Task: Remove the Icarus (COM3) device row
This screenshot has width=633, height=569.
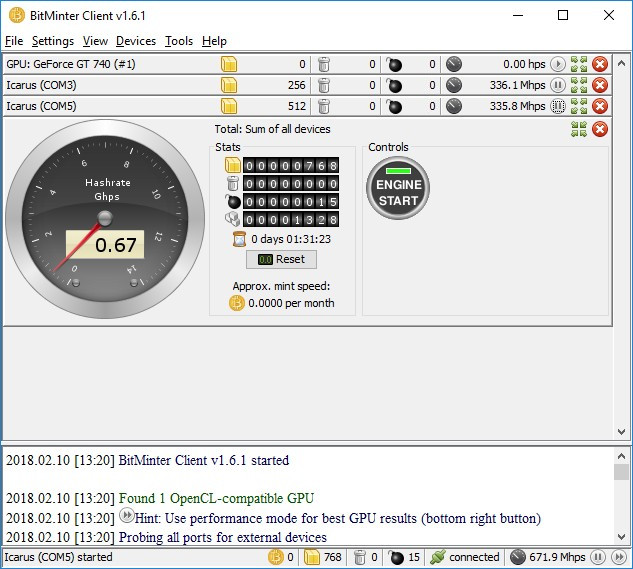Action: pyautogui.click(x=600, y=85)
